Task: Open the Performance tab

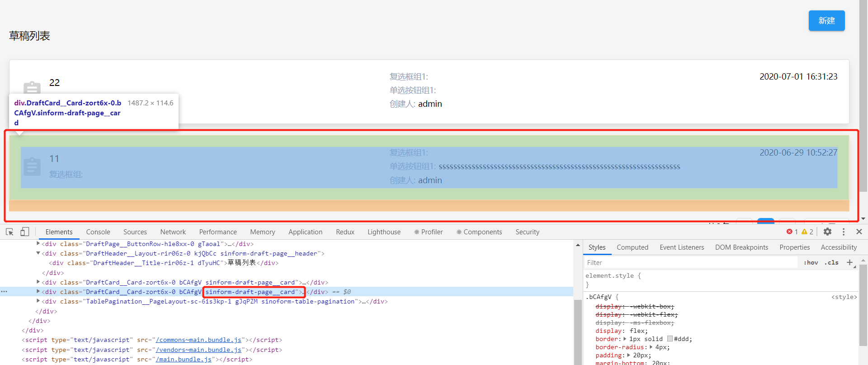Action: (218, 232)
